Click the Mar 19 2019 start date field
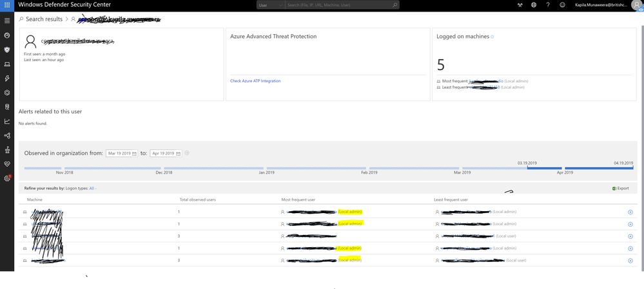This screenshot has height=289, width=644. tap(122, 153)
